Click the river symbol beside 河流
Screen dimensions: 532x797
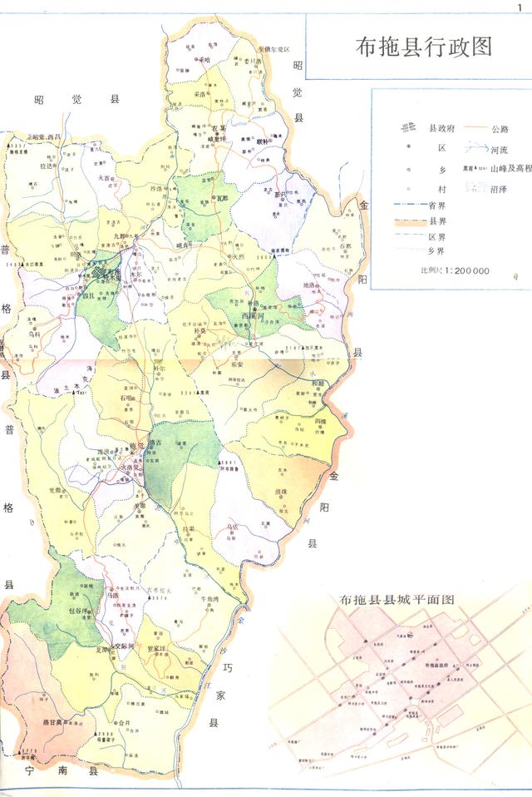(x=475, y=149)
